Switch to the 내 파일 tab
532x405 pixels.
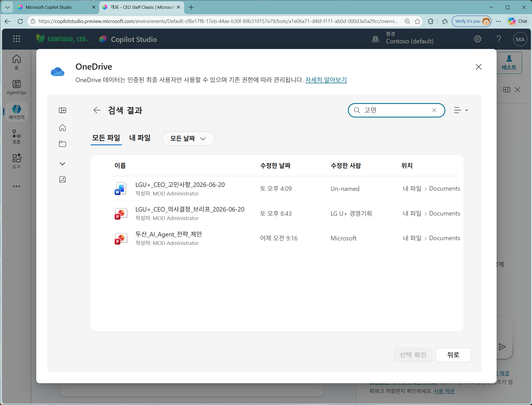[140, 138]
